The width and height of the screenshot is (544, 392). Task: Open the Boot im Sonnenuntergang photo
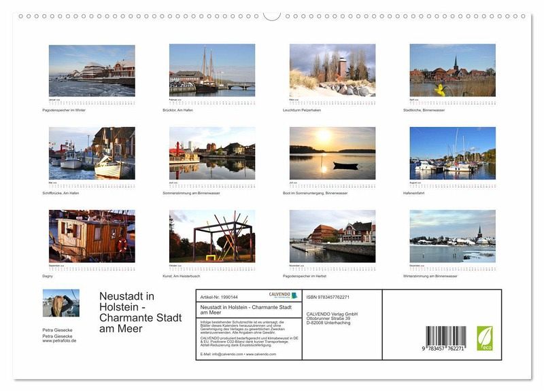pos(333,153)
